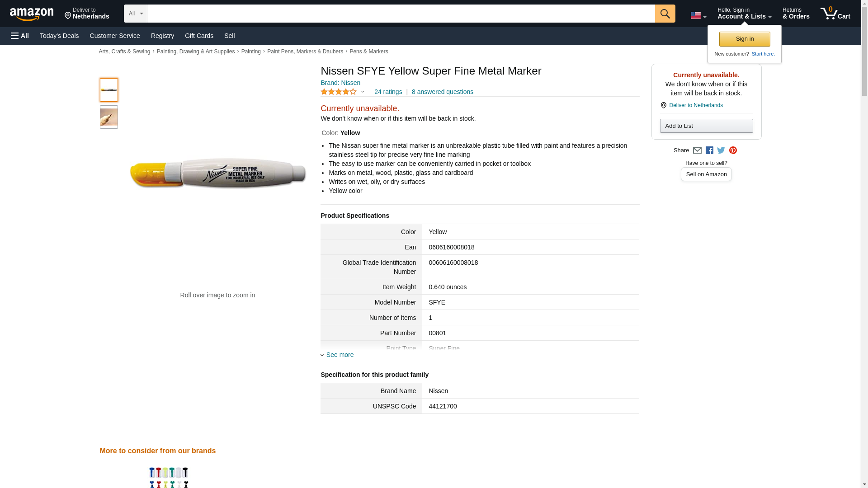This screenshot has width=868, height=488.
Task: Open the cart icon
Action: pos(835,14)
